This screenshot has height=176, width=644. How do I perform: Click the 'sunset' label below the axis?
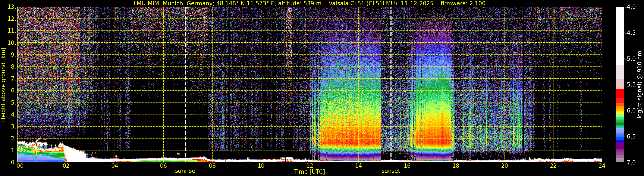coord(391,171)
